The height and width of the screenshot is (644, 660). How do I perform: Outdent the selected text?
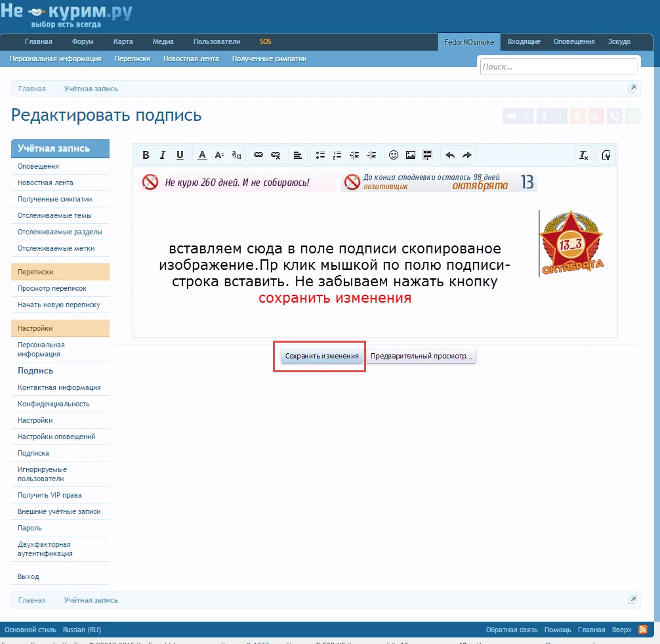pos(354,155)
